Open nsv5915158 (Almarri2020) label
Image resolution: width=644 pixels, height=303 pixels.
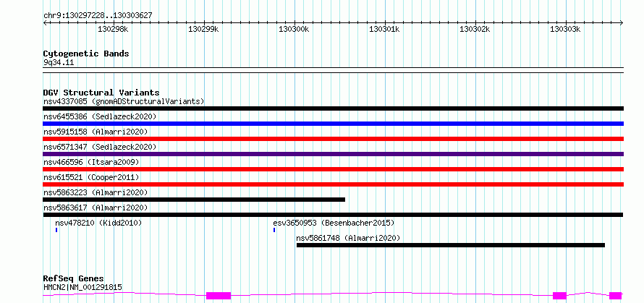(96, 132)
